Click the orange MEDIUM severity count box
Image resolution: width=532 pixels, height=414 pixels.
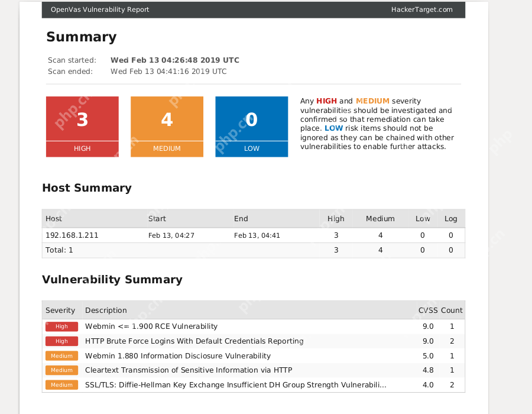[x=167, y=126]
